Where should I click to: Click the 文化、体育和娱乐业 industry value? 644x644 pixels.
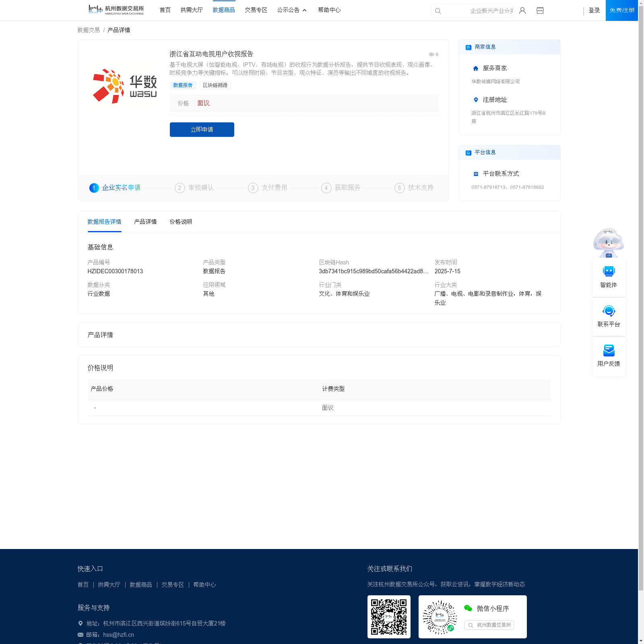point(344,294)
